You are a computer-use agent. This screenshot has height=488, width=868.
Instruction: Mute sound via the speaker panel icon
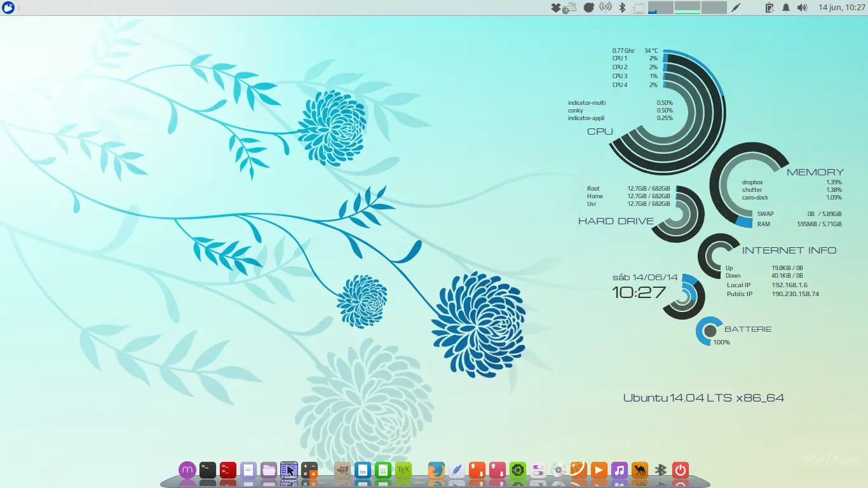coord(803,7)
